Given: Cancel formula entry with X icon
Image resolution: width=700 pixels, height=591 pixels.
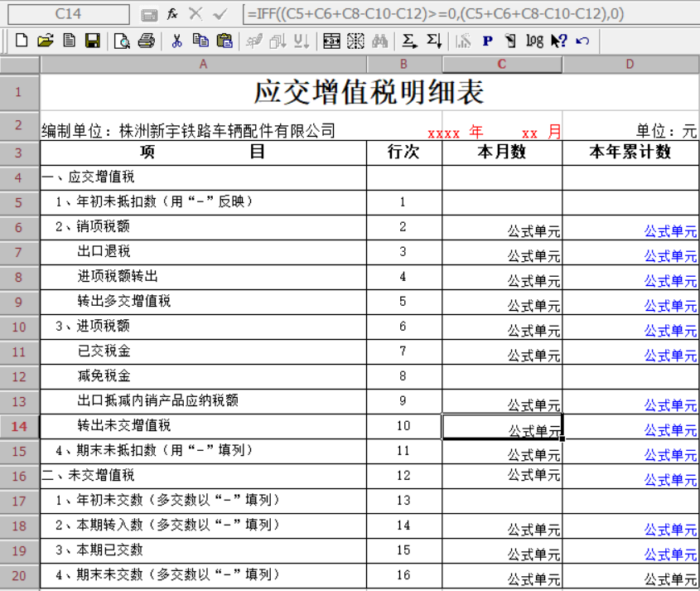Looking at the screenshot, I should pyautogui.click(x=196, y=14).
